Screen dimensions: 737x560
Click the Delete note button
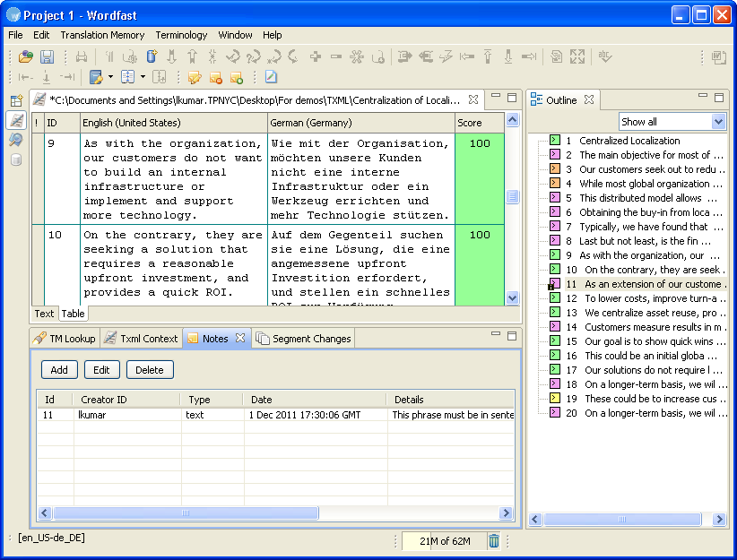pos(150,370)
